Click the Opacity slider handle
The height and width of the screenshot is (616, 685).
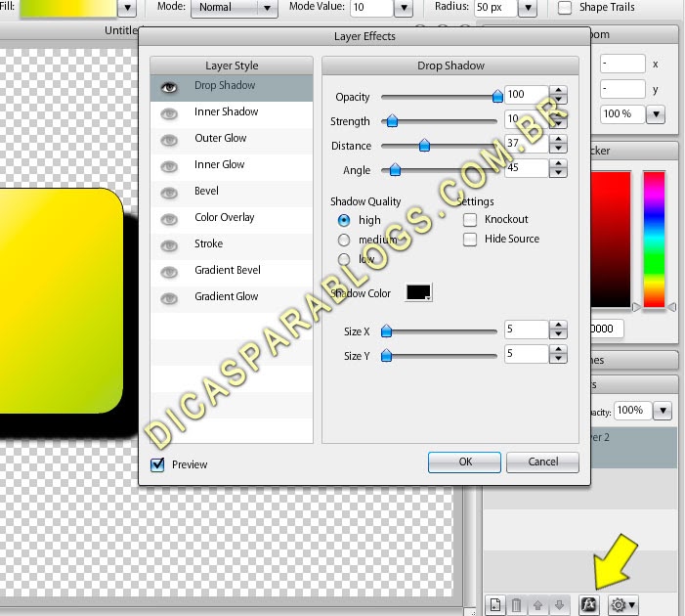pyautogui.click(x=497, y=96)
